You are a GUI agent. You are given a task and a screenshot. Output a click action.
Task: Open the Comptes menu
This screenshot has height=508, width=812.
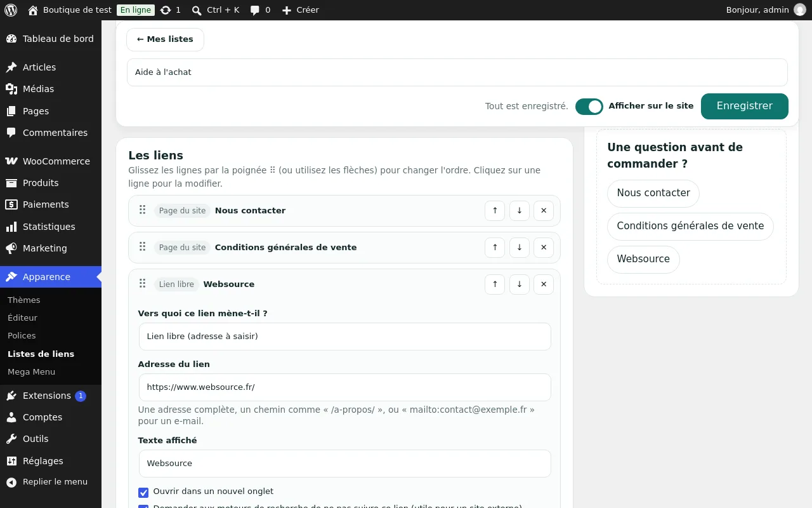[x=51, y=417]
